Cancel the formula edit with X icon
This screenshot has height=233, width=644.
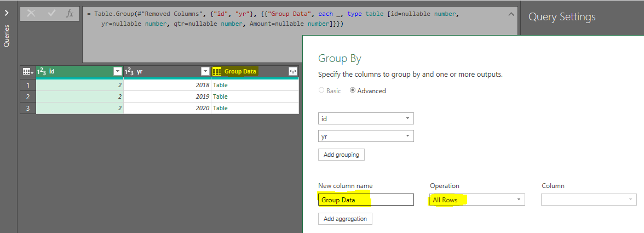pos(31,13)
